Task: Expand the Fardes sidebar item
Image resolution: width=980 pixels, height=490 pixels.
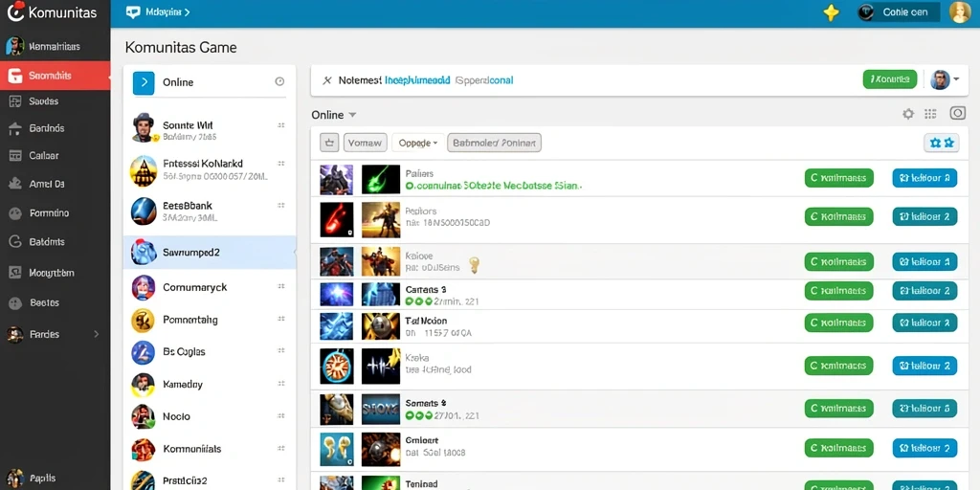Action: tap(55, 334)
